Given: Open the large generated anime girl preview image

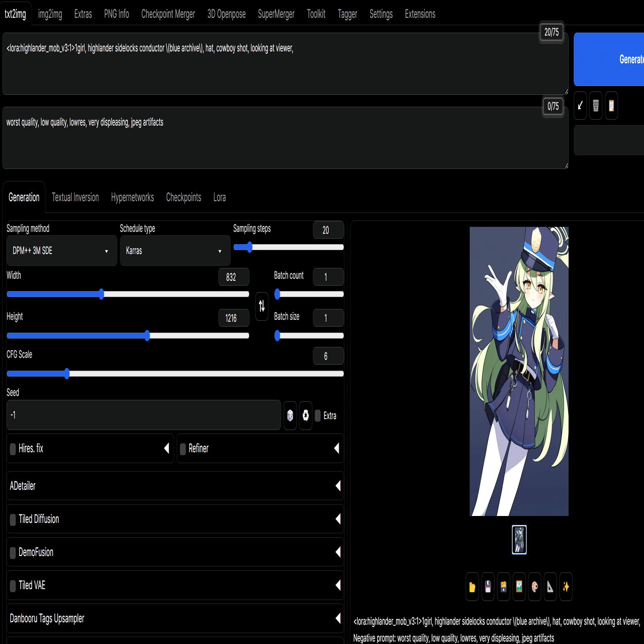Looking at the screenshot, I should pyautogui.click(x=519, y=371).
